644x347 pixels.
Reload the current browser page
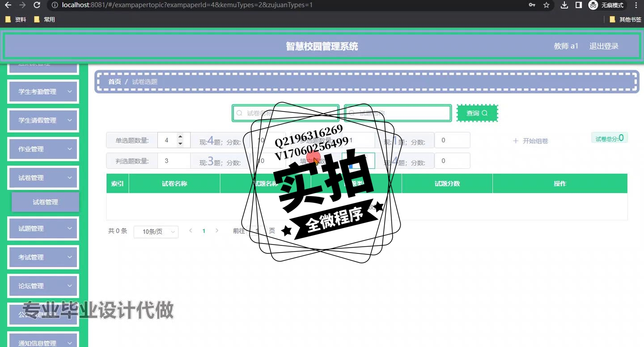pyautogui.click(x=37, y=5)
